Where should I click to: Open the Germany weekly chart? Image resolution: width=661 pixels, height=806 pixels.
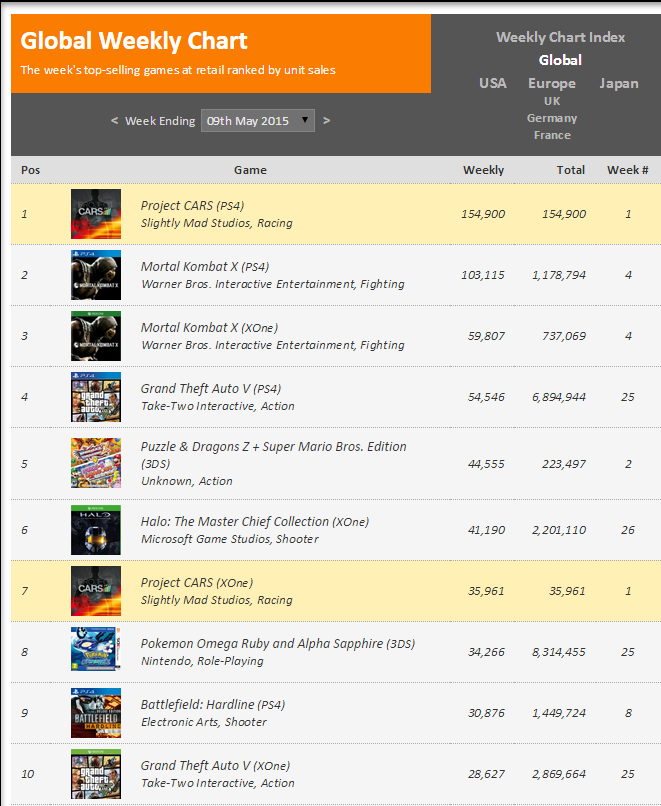(x=552, y=118)
